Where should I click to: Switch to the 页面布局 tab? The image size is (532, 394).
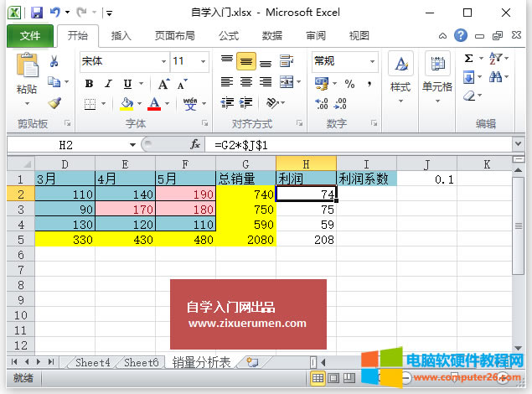click(175, 36)
